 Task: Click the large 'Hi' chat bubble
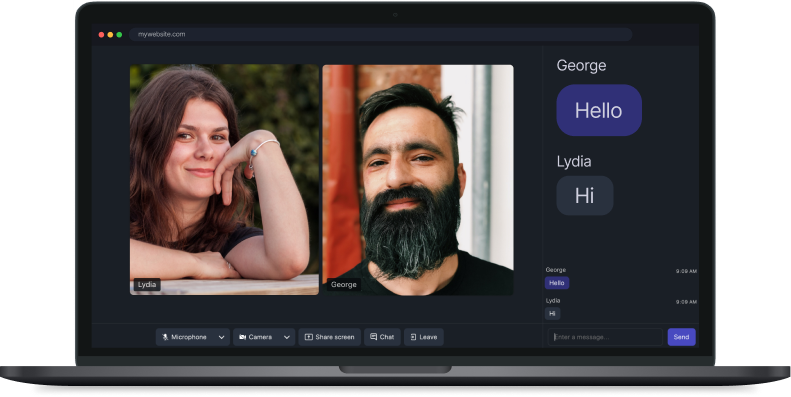(x=585, y=196)
